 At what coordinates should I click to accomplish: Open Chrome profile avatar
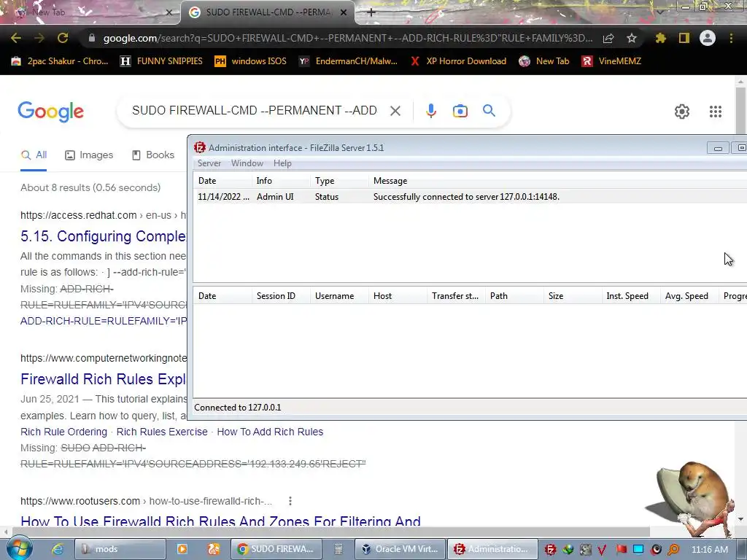tap(708, 38)
